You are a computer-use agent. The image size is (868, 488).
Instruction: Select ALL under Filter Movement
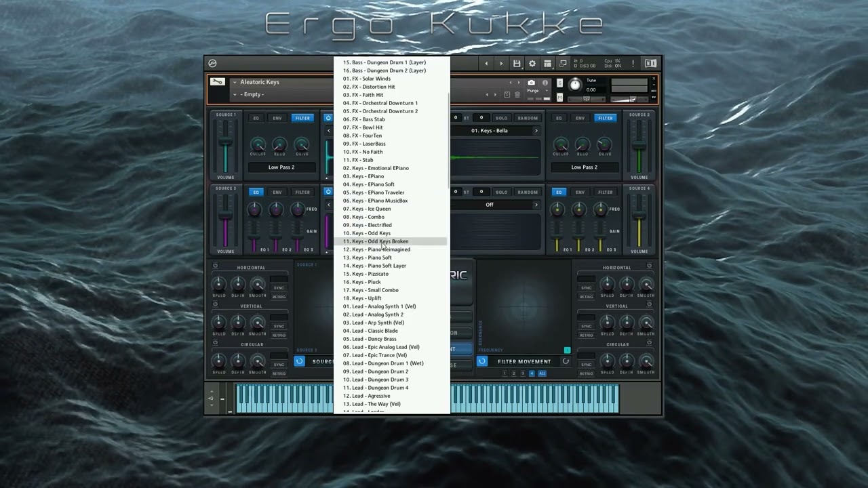pyautogui.click(x=542, y=373)
